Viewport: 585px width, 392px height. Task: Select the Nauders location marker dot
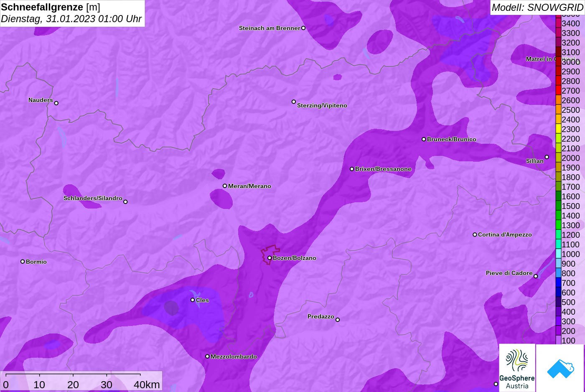pyautogui.click(x=56, y=103)
